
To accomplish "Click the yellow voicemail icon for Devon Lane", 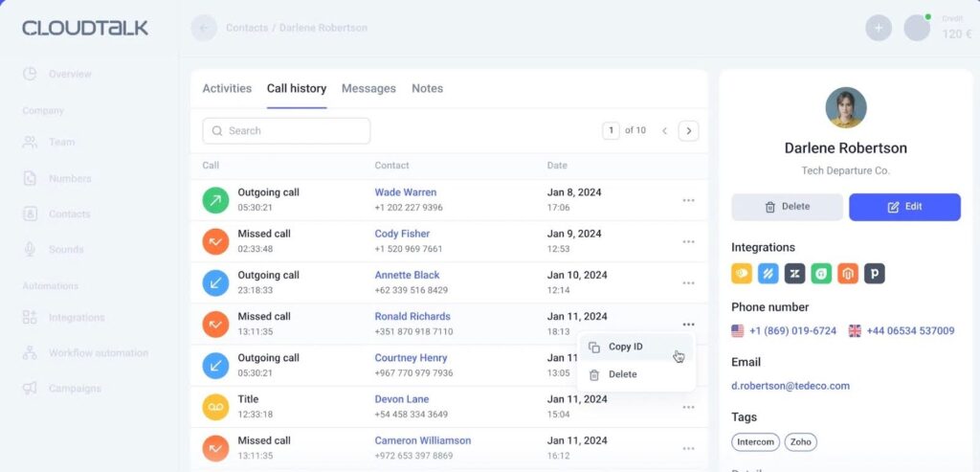I will coord(215,407).
